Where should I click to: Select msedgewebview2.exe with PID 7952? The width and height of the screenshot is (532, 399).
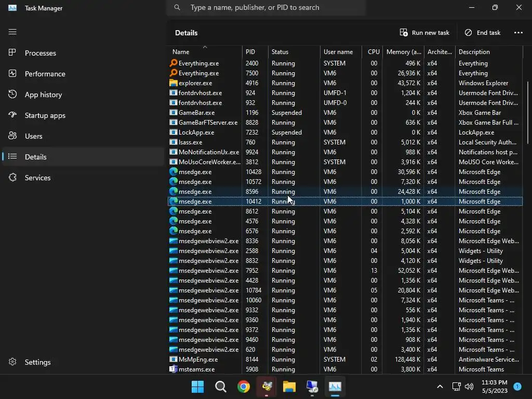[x=345, y=270]
